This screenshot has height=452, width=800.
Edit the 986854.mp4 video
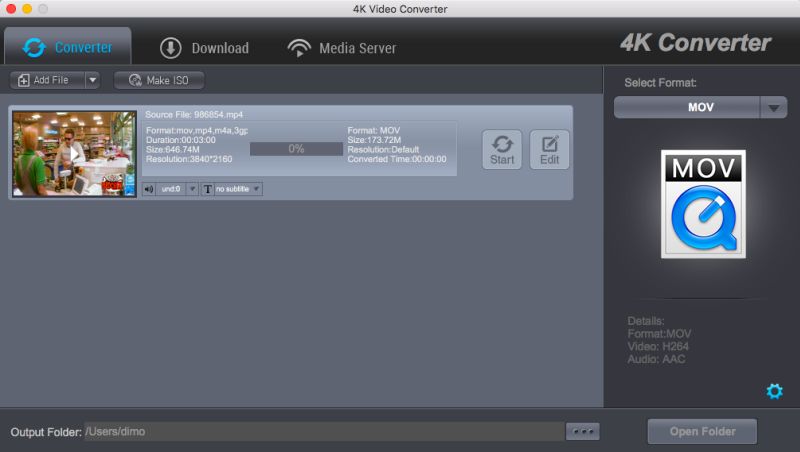[x=549, y=149]
